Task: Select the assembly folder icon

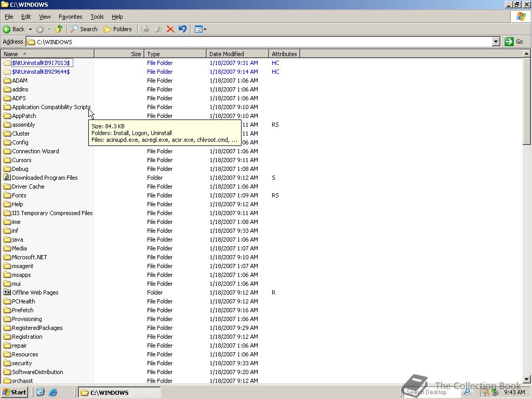Action: tap(7, 125)
